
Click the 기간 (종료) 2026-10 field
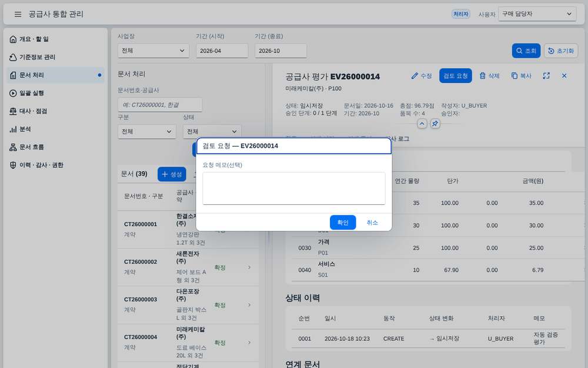pyautogui.click(x=281, y=51)
